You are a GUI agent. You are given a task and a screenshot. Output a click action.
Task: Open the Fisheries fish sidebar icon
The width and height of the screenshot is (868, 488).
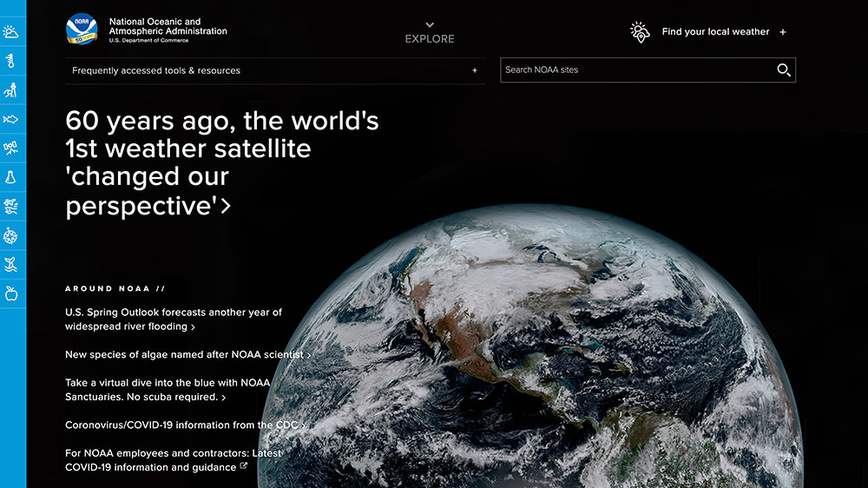click(10, 119)
